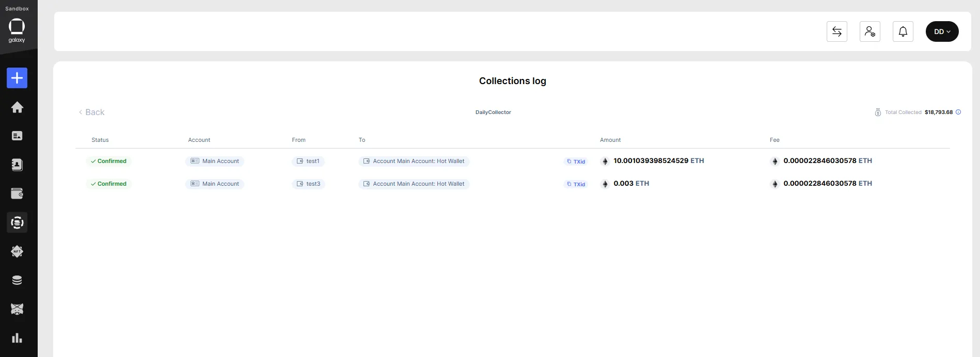Click Confirmed status in test3 row

coord(108,184)
